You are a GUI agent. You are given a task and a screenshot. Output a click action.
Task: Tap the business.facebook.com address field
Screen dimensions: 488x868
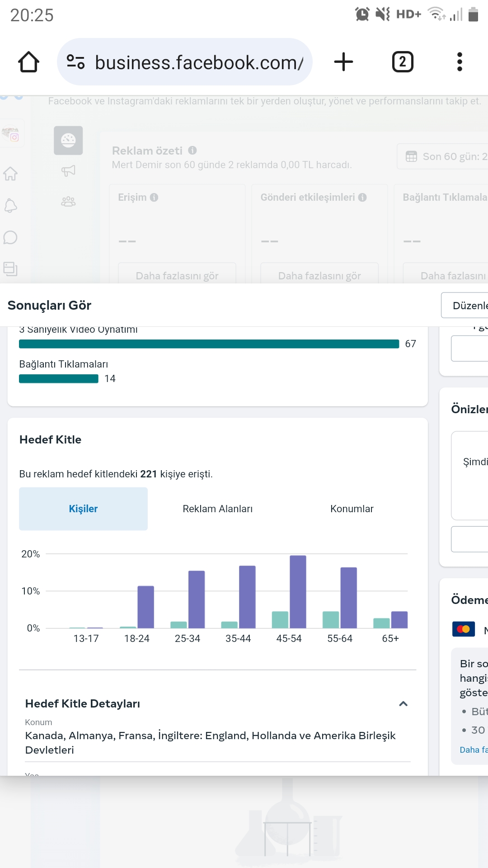pyautogui.click(x=199, y=62)
